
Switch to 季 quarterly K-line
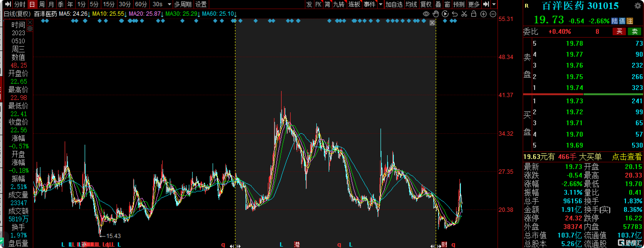tap(60, 4)
